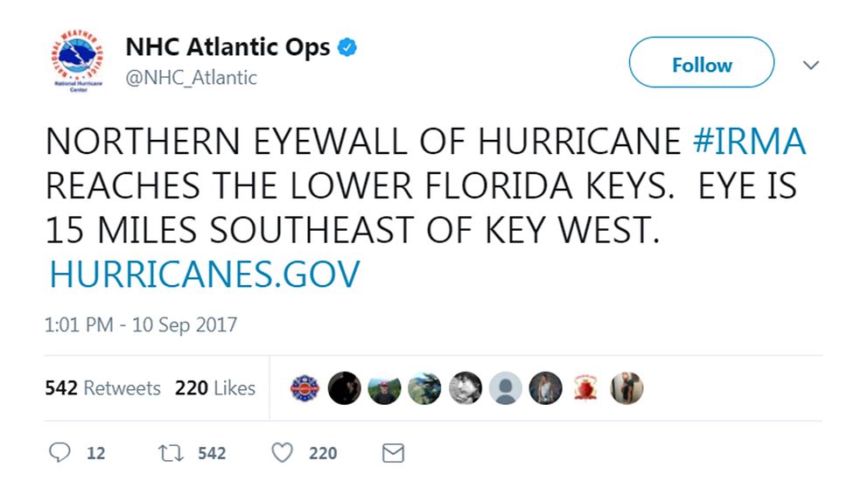
Task: Click the man in red cap avatar
Action: coord(384,387)
